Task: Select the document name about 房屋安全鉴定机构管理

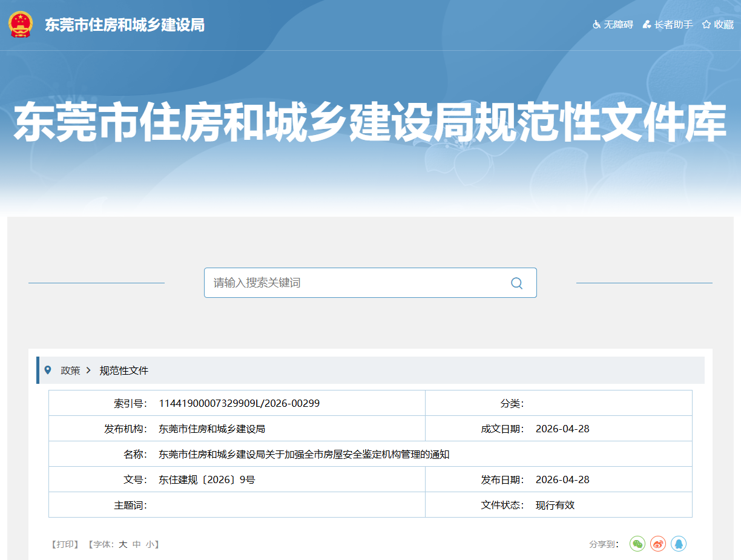Action: tap(304, 454)
